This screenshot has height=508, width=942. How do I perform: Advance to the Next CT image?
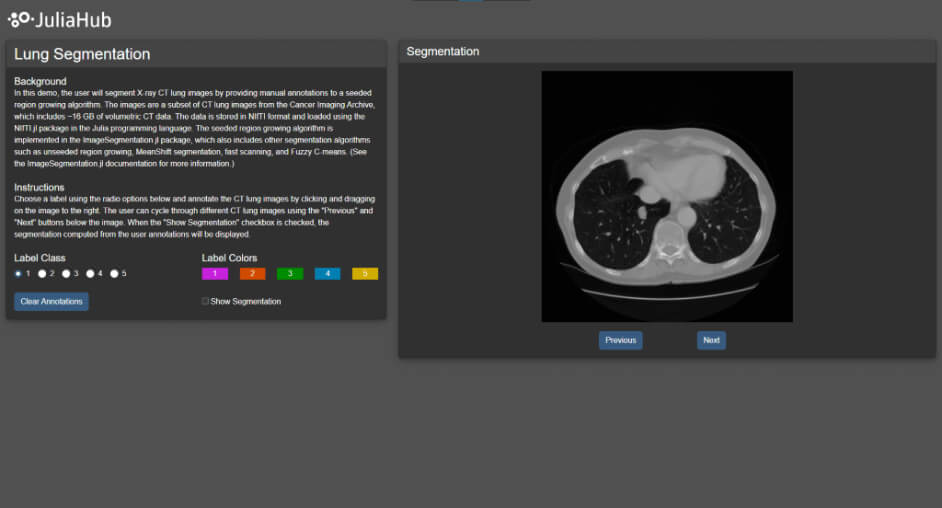[711, 340]
